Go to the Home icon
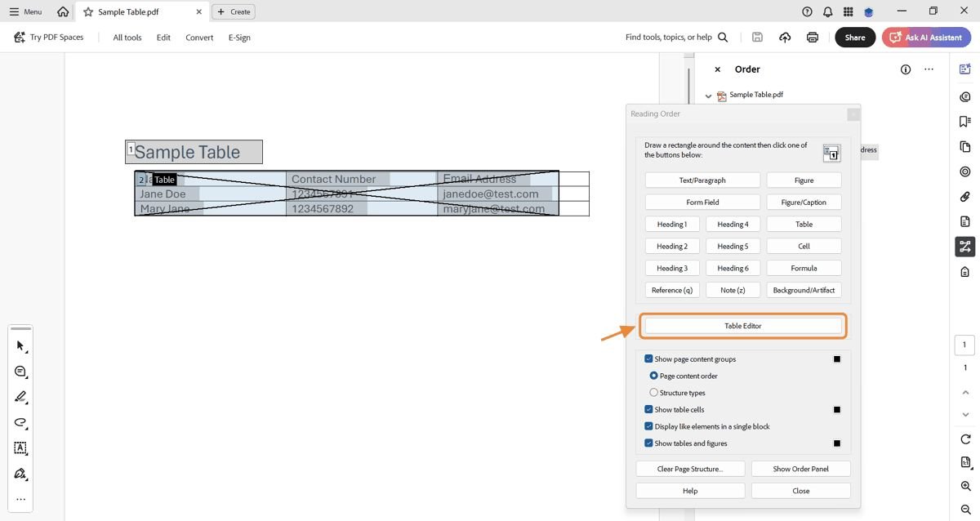The image size is (980, 521). click(63, 11)
